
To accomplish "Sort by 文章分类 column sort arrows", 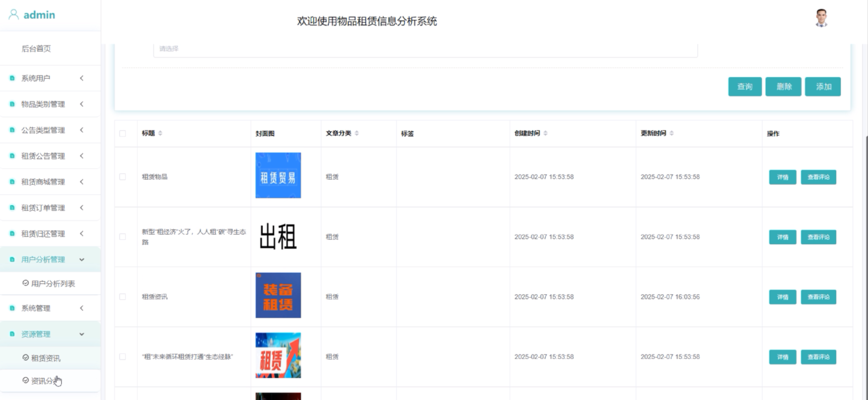I will (x=356, y=133).
